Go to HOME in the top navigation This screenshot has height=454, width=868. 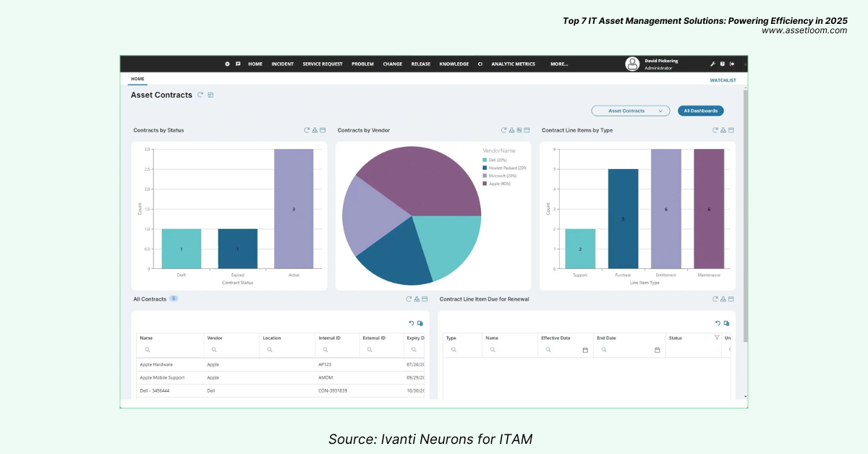tap(255, 64)
